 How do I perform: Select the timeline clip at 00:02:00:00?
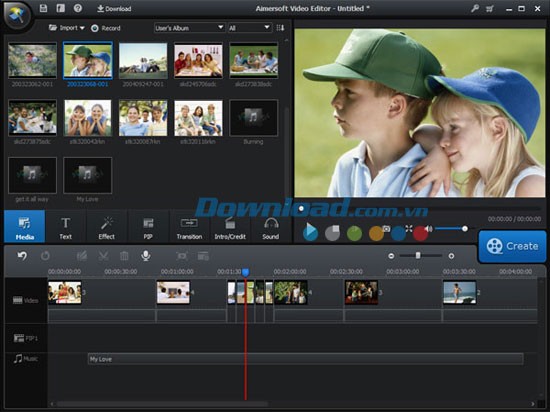(291, 292)
